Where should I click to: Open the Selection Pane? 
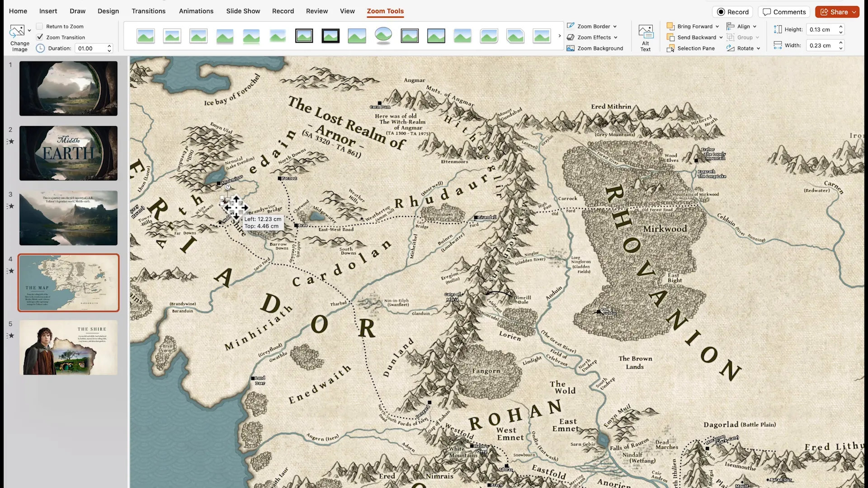pyautogui.click(x=691, y=48)
